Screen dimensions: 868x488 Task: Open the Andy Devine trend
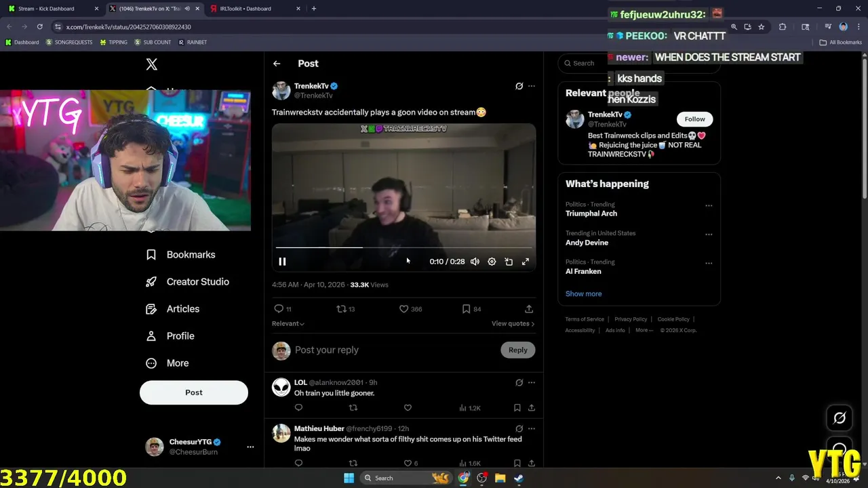(587, 243)
